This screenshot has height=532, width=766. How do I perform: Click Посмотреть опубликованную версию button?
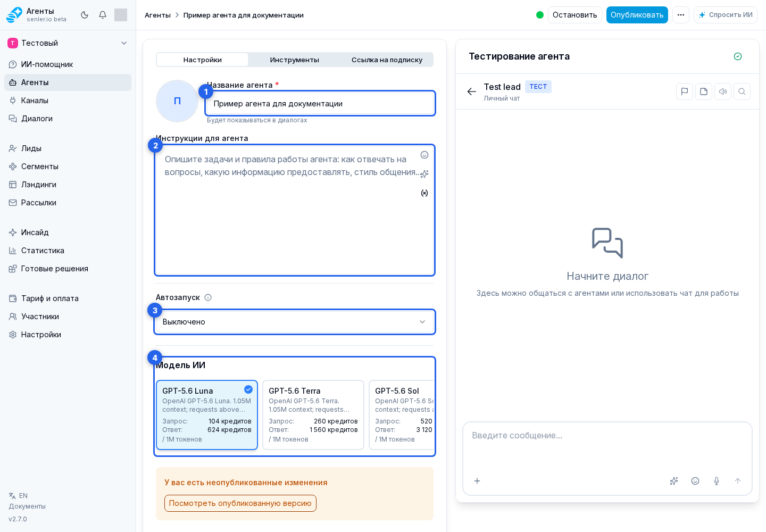tap(240, 503)
